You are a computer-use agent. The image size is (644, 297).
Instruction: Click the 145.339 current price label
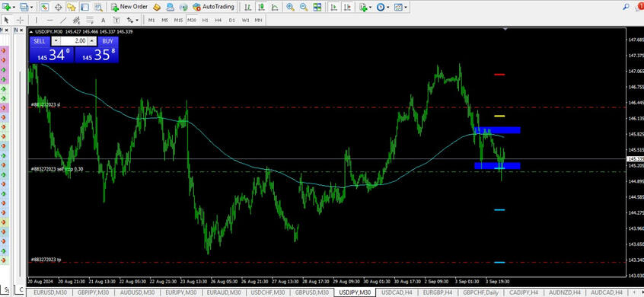[x=635, y=158]
